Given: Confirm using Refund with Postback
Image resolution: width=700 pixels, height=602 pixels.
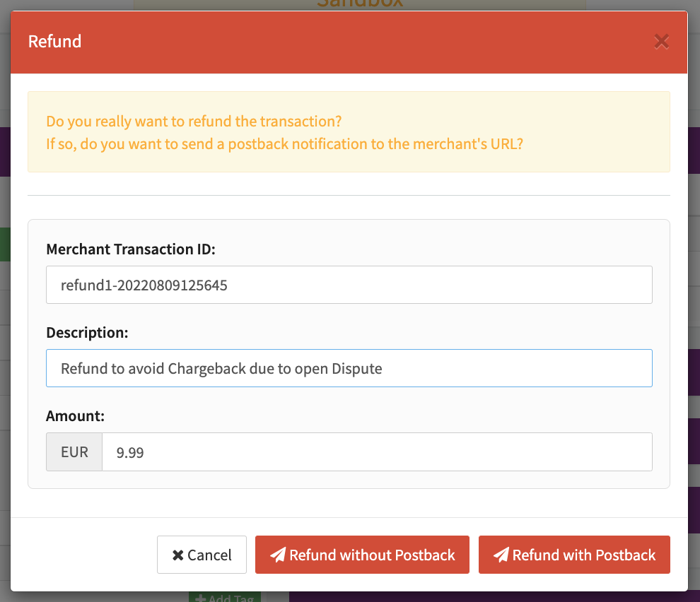Looking at the screenshot, I should click(574, 555).
